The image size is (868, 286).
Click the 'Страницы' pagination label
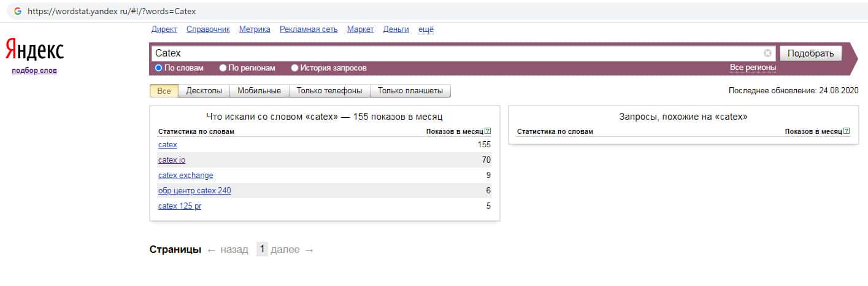pyautogui.click(x=175, y=250)
